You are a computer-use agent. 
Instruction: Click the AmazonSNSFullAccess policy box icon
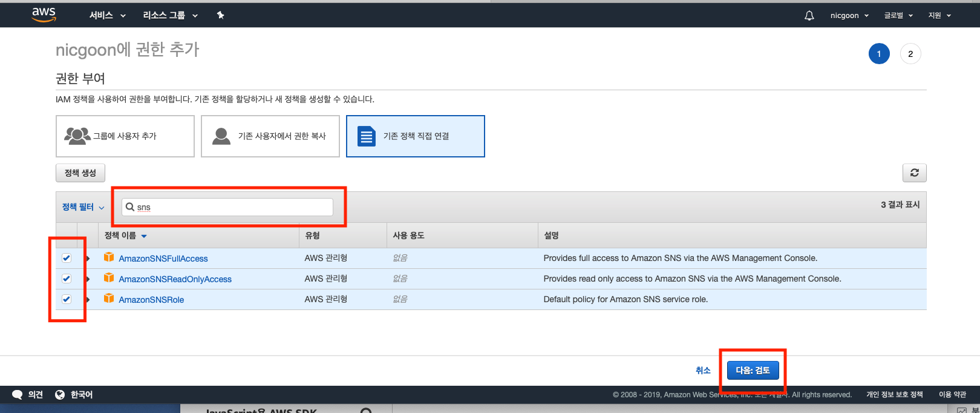109,257
